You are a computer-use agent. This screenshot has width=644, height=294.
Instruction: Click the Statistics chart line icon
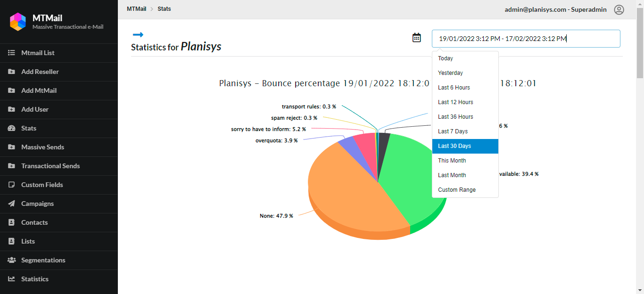(12, 279)
